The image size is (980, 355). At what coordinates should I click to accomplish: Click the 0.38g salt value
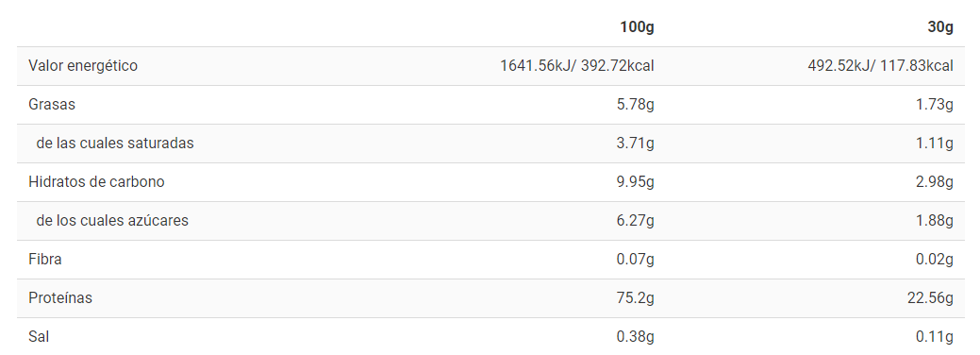(636, 337)
